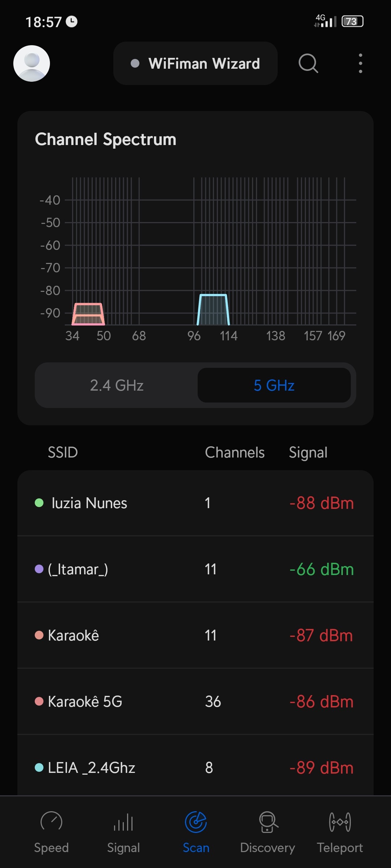Open the three-dot overflow menu

pos(360,63)
